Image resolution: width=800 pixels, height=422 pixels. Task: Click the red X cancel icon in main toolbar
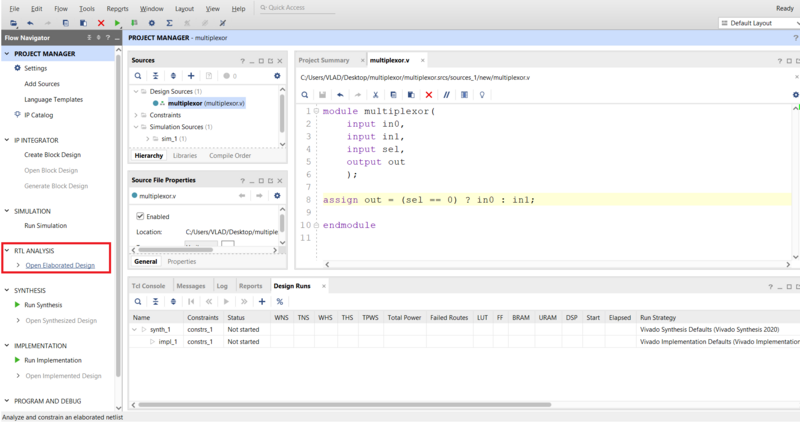[x=101, y=23]
